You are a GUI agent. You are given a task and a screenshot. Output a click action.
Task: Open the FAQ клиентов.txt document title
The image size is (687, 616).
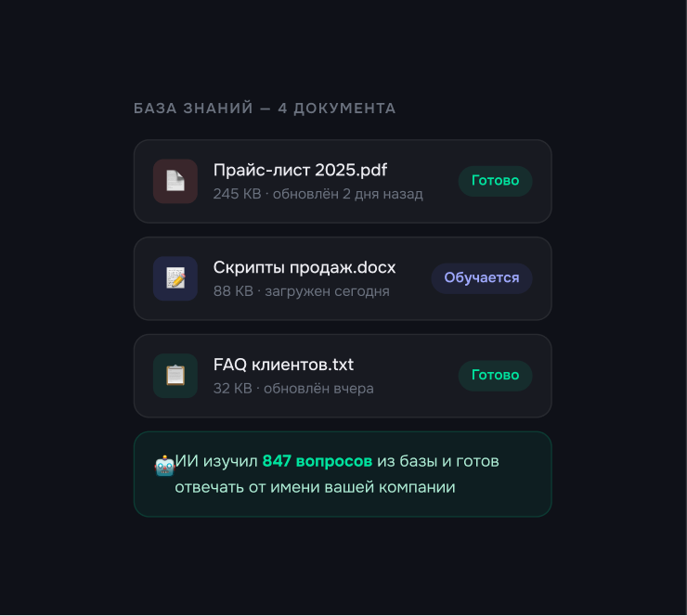(283, 365)
